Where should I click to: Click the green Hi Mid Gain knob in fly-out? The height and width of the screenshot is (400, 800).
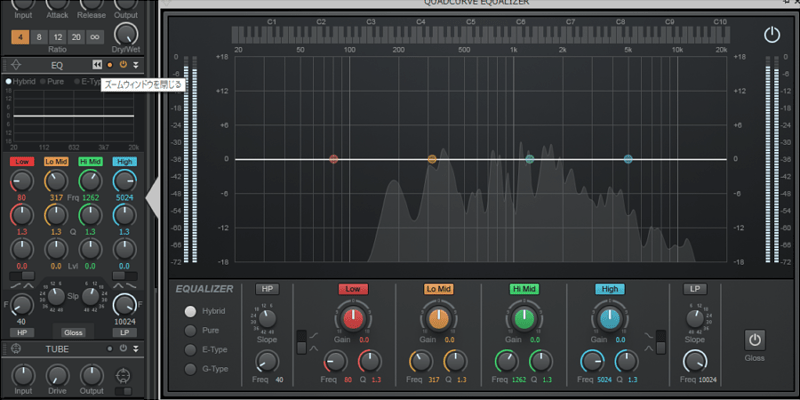coord(524,319)
